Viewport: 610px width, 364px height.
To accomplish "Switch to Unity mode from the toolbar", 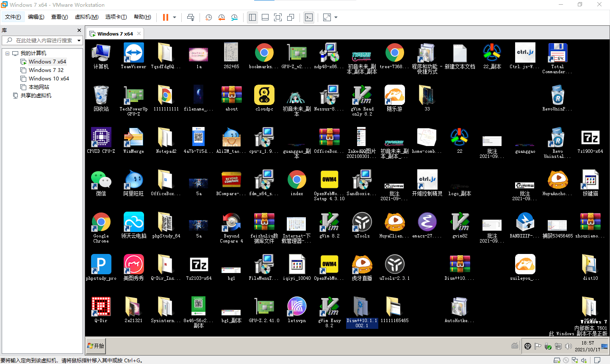I will [x=291, y=17].
